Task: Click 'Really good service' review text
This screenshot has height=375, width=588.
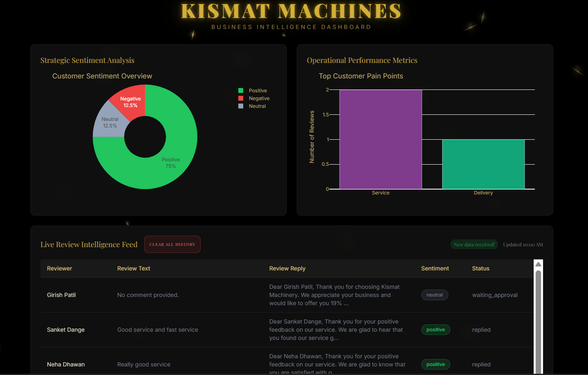Action: point(144,364)
